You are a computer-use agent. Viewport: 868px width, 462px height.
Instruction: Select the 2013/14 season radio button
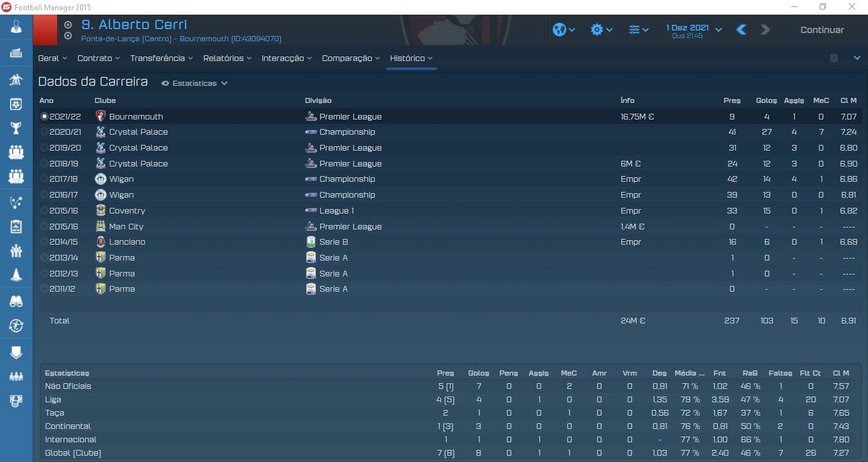pyautogui.click(x=44, y=258)
